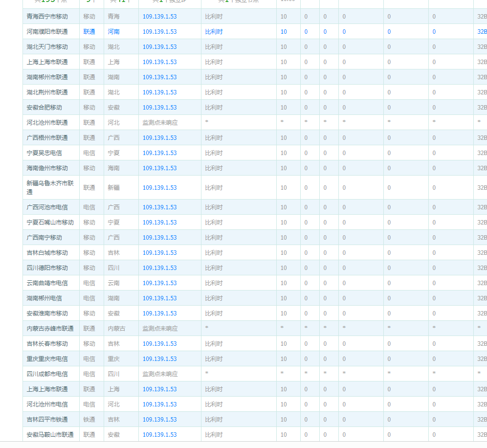Open the 比利时 location link for 河南濮阳市联通
The height and width of the screenshot is (448, 487).
(x=213, y=31)
